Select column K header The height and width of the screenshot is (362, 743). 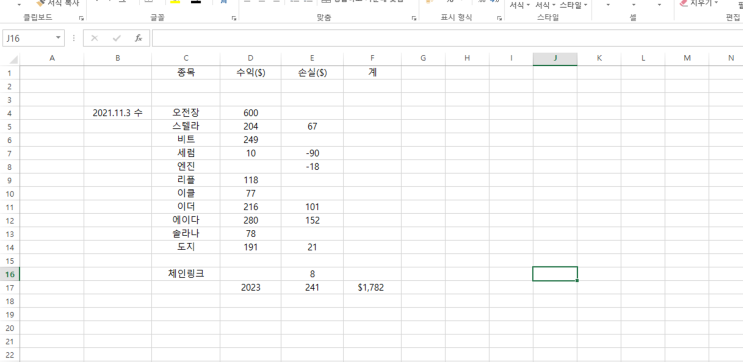click(x=599, y=59)
